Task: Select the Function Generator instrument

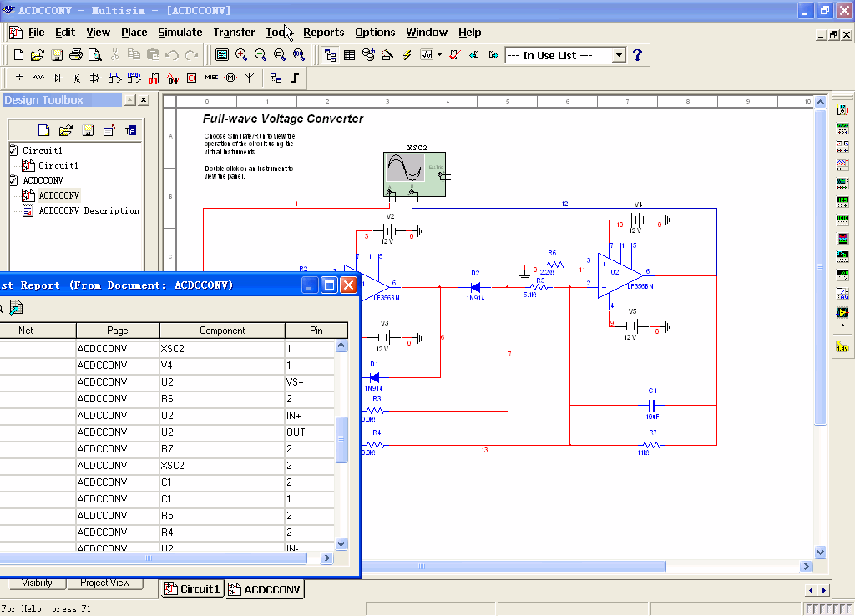Action: 842,129
